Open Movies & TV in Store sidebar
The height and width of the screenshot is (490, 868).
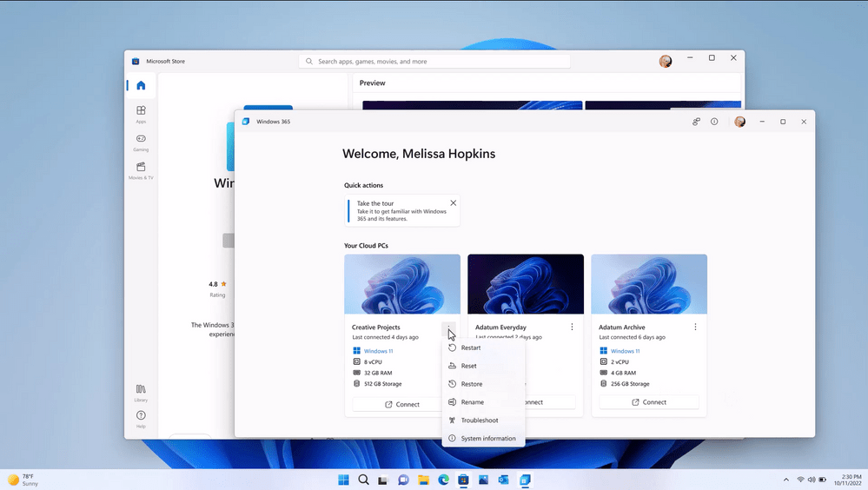click(x=141, y=169)
